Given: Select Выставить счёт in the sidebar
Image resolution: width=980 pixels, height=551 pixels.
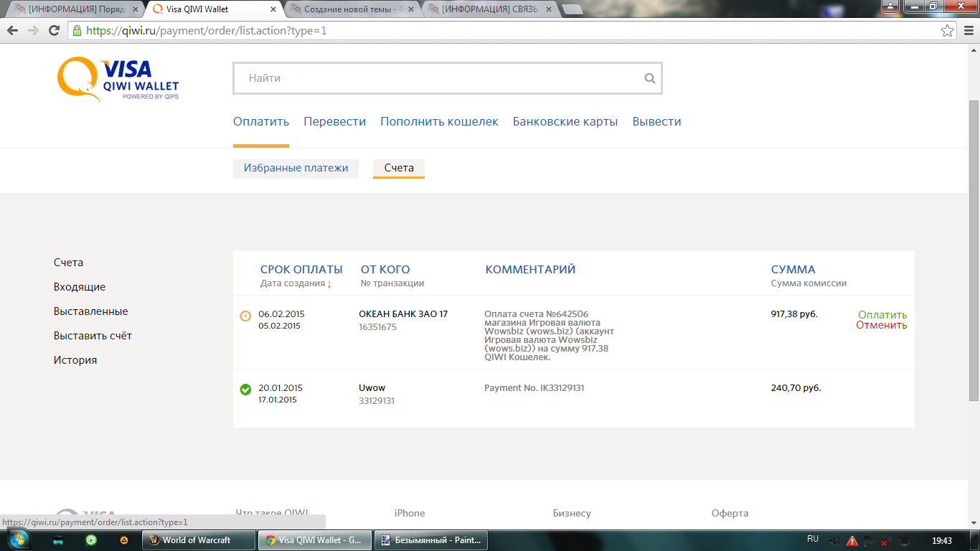Looking at the screenshot, I should click(x=93, y=336).
